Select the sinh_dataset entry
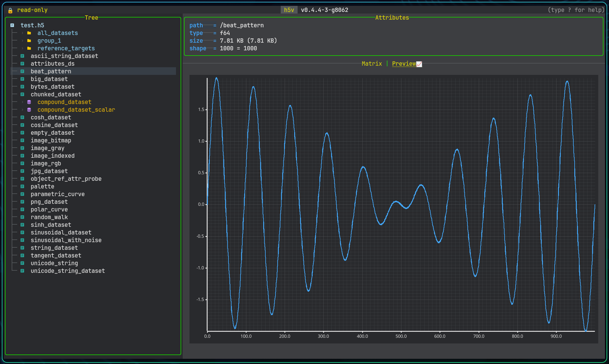Viewport: 609px width, 364px height. pos(51,225)
